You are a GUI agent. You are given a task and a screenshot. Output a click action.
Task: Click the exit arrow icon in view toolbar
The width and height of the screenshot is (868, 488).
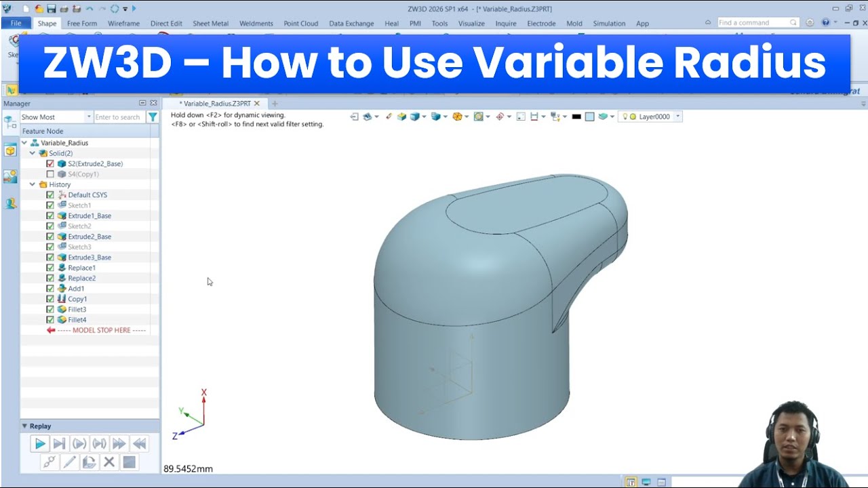[354, 117]
